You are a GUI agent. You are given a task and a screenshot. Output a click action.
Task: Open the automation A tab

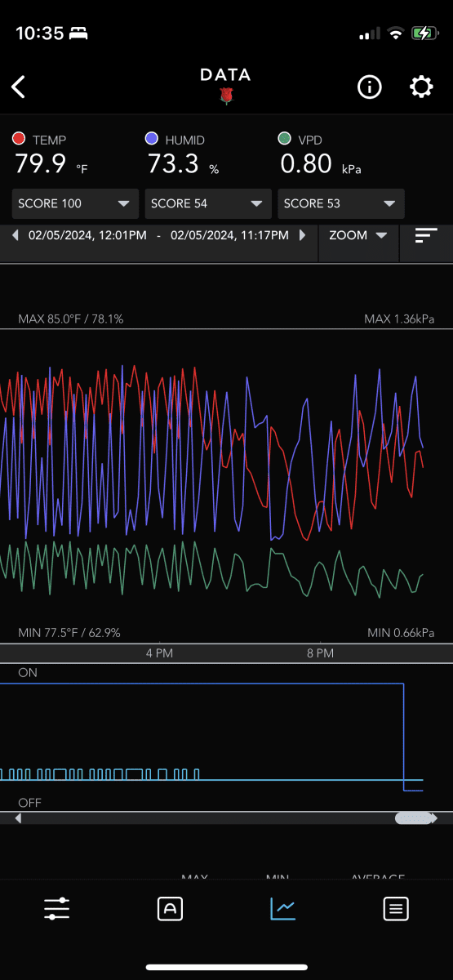click(x=170, y=909)
